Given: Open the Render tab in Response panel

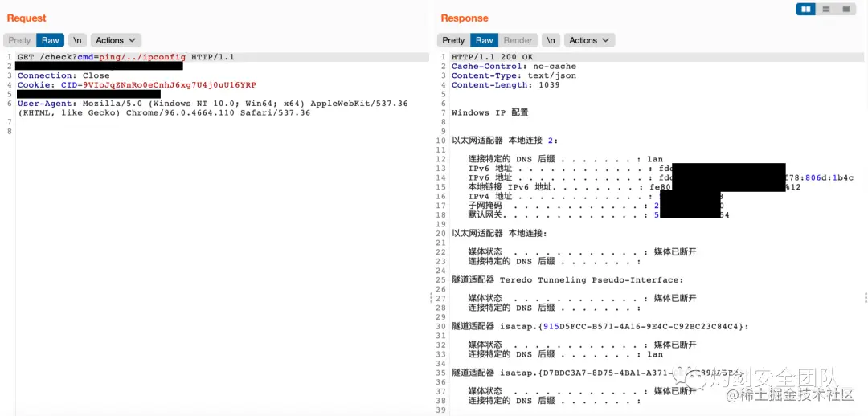Looking at the screenshot, I should coord(518,40).
